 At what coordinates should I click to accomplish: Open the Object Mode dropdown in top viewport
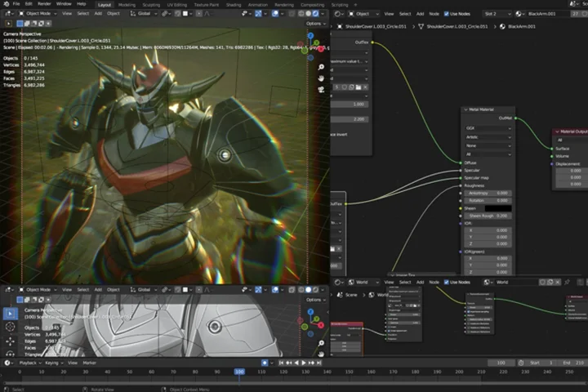point(38,14)
